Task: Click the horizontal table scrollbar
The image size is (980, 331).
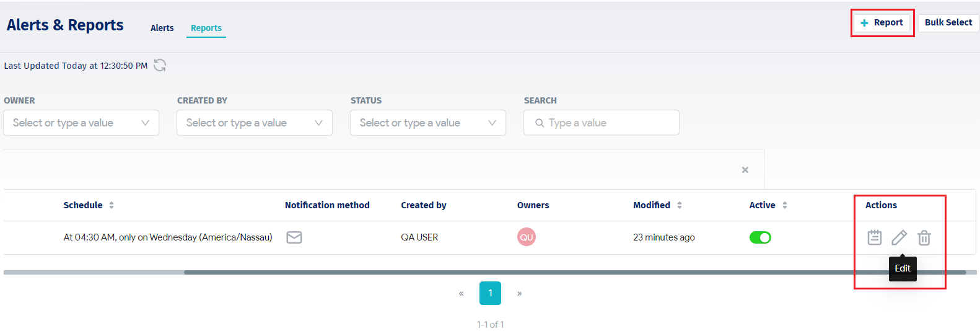Action: click(575, 272)
